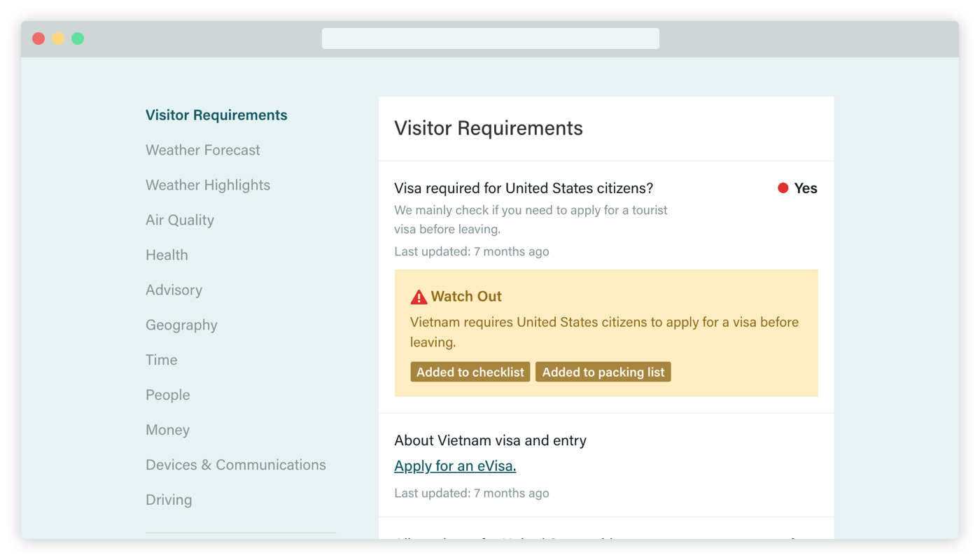Click the Added to checklist button
This screenshot has width=980, height=560.
point(470,372)
